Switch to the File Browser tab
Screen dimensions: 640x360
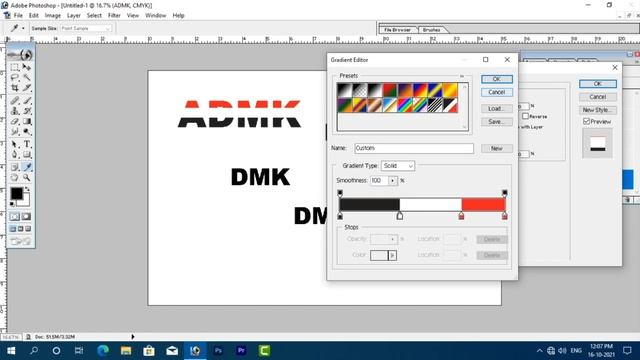398,30
